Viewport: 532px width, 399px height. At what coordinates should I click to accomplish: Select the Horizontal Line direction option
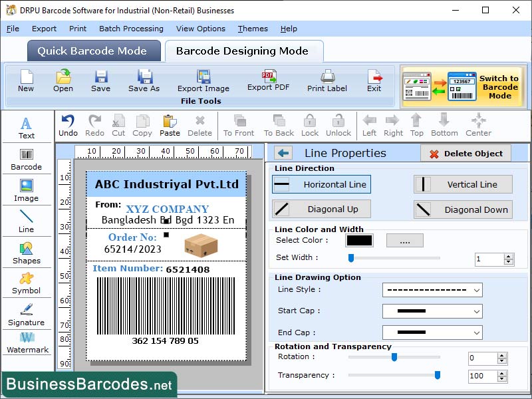click(x=321, y=184)
